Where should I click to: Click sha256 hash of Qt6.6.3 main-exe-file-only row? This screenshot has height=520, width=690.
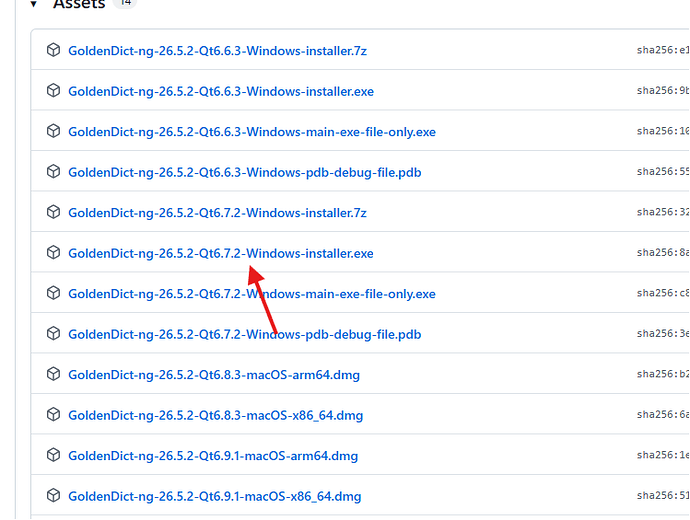tap(663, 131)
